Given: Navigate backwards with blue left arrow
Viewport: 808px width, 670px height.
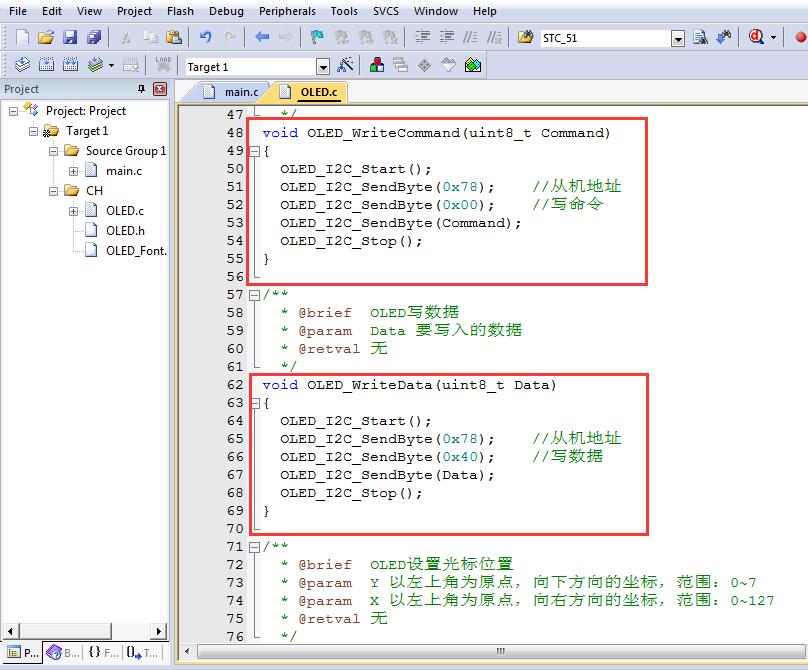Looking at the screenshot, I should [262, 37].
